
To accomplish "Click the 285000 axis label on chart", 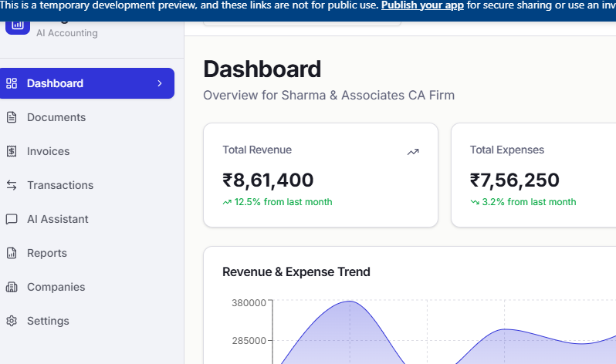I will click(249, 340).
